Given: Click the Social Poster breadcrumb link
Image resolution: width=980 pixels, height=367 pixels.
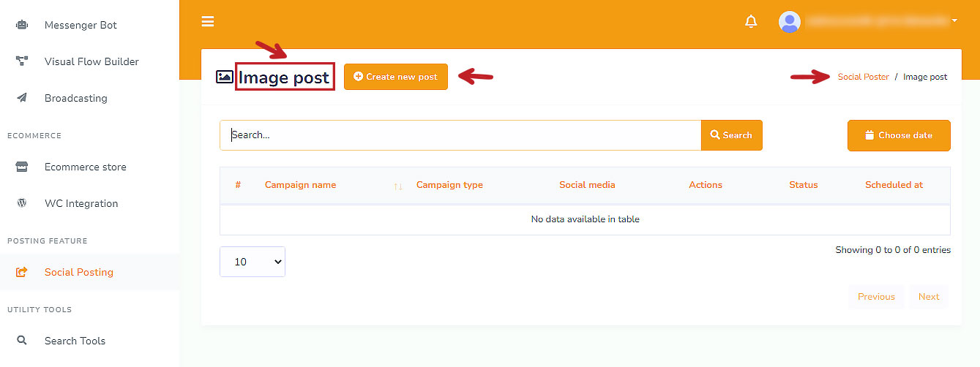Looking at the screenshot, I should (x=863, y=77).
